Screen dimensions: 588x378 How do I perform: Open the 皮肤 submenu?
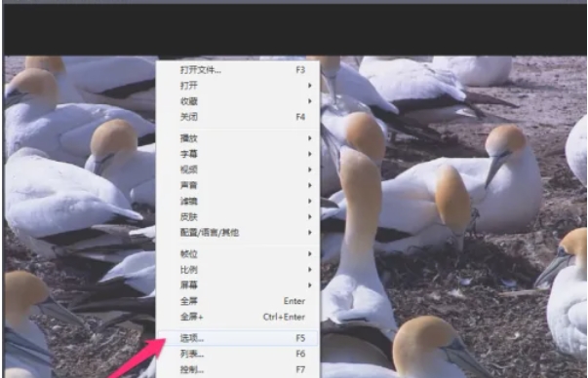(x=238, y=217)
